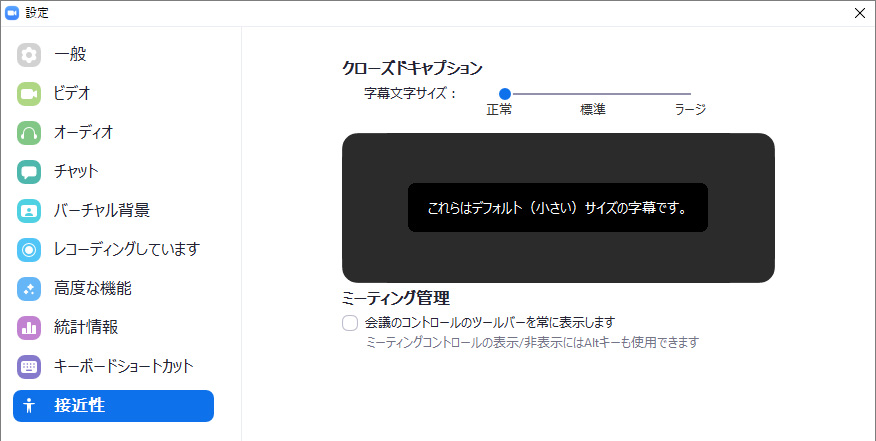Click the blue caption size slider handle

505,94
